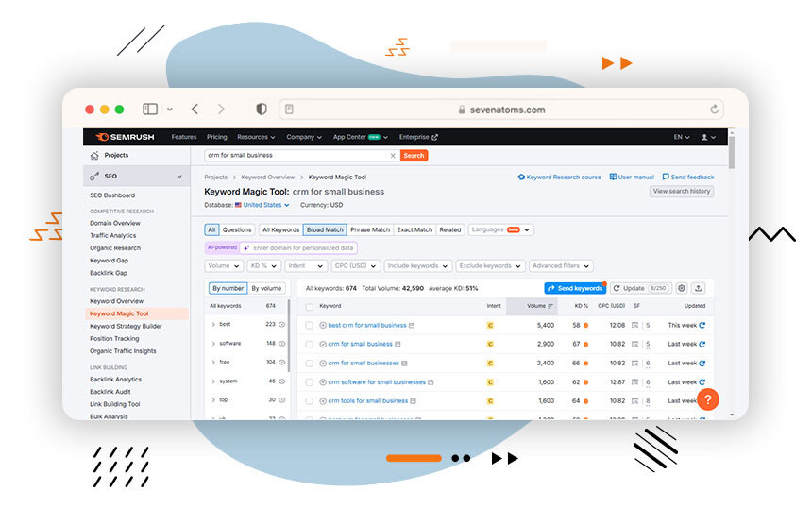Open the Intent filter dropdown
Image resolution: width=812 pixels, height=508 pixels.
pos(306,265)
